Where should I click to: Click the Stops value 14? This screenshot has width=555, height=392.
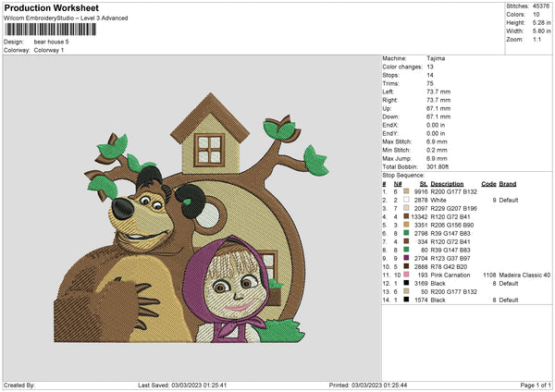430,76
